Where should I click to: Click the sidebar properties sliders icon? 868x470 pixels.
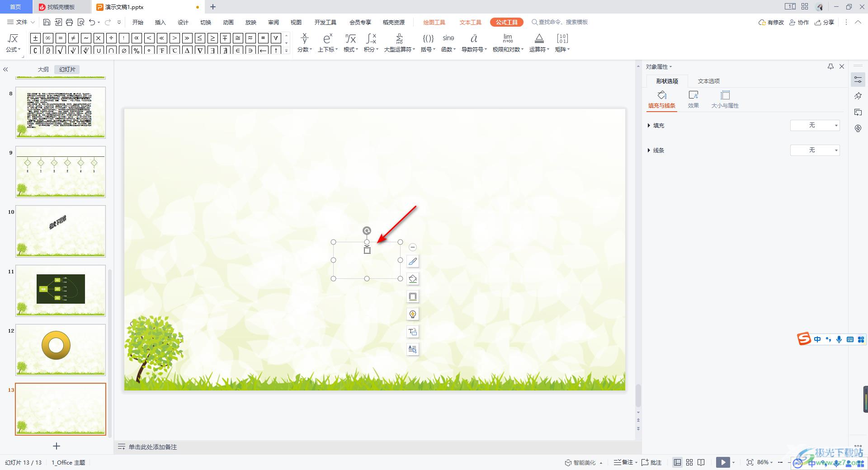tap(858, 80)
